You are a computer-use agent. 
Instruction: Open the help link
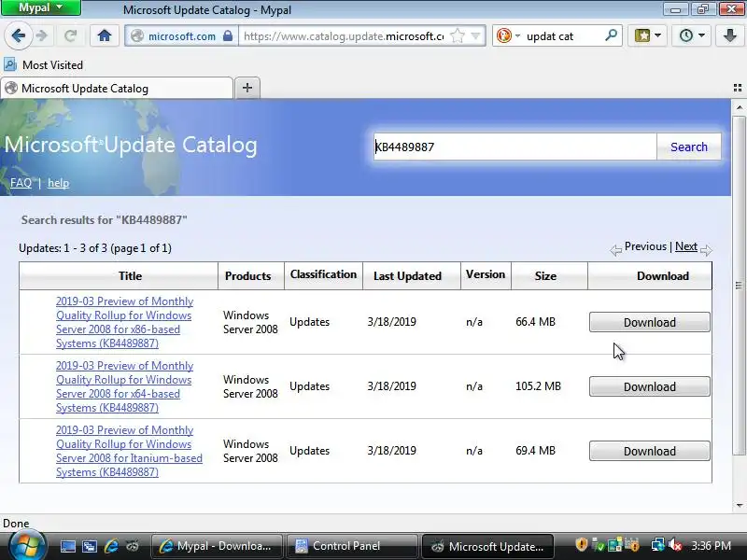58,183
